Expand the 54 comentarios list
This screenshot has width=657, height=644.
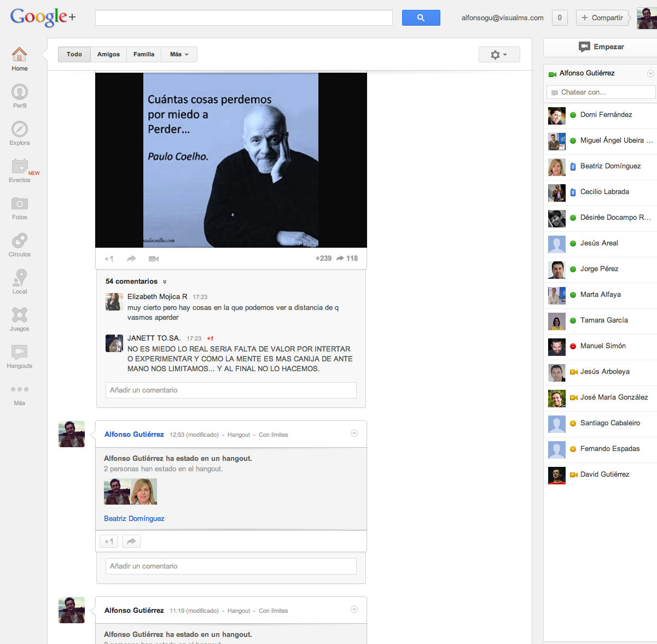coord(136,281)
